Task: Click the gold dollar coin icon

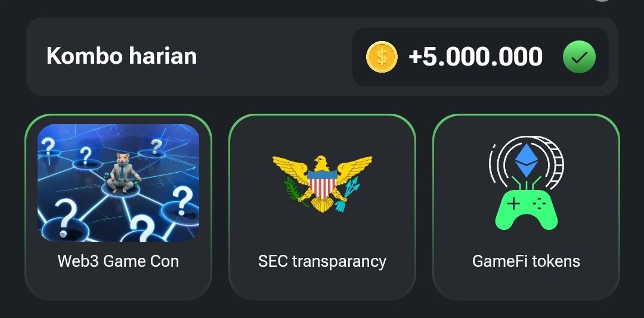Action: [x=382, y=57]
